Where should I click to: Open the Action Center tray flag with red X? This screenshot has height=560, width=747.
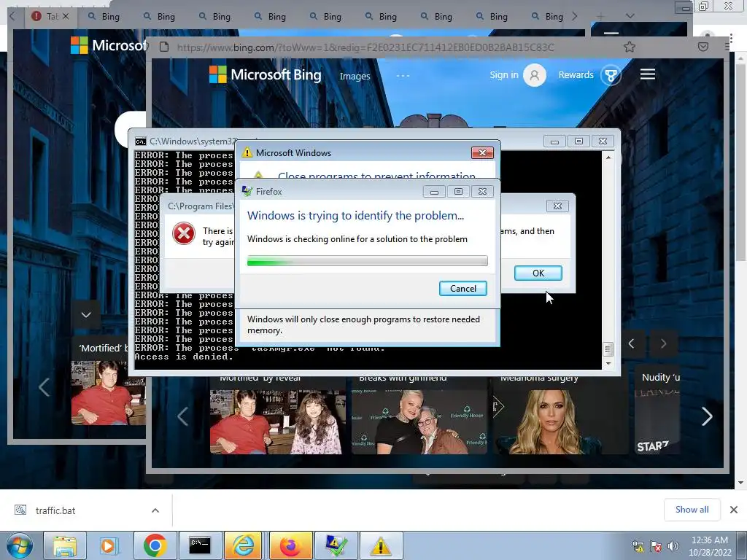pyautogui.click(x=656, y=545)
